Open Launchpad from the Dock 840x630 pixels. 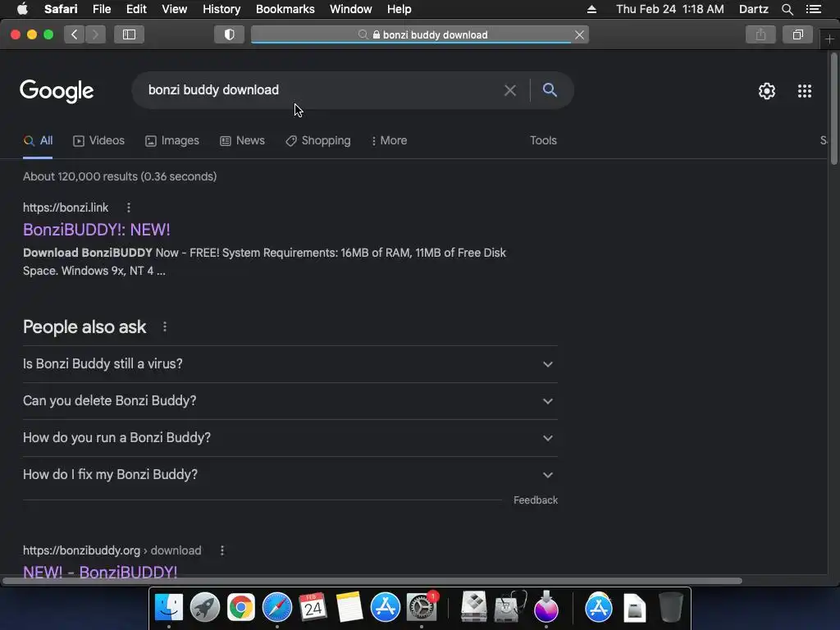point(204,608)
